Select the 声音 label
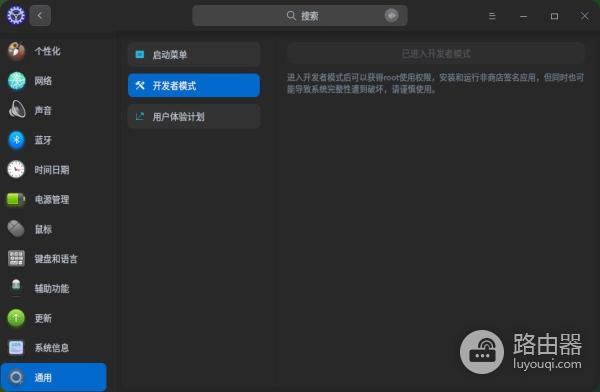Image resolution: width=600 pixels, height=392 pixels. tap(43, 111)
